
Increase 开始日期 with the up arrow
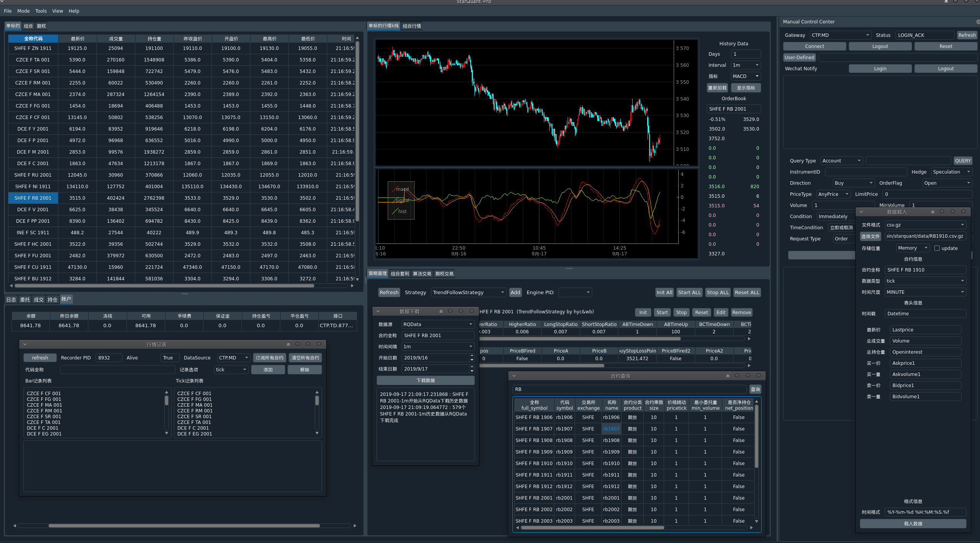click(472, 356)
